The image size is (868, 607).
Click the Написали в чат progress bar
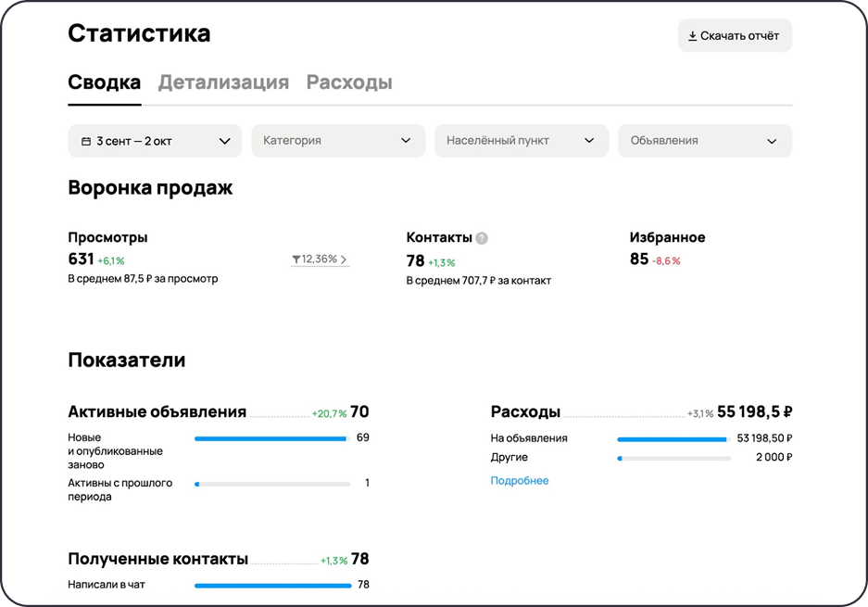coord(273,585)
